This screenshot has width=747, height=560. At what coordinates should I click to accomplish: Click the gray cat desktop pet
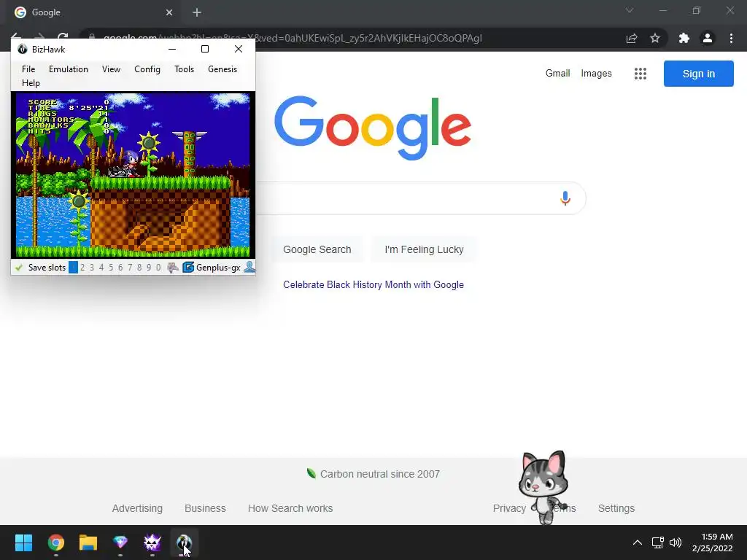tap(543, 486)
